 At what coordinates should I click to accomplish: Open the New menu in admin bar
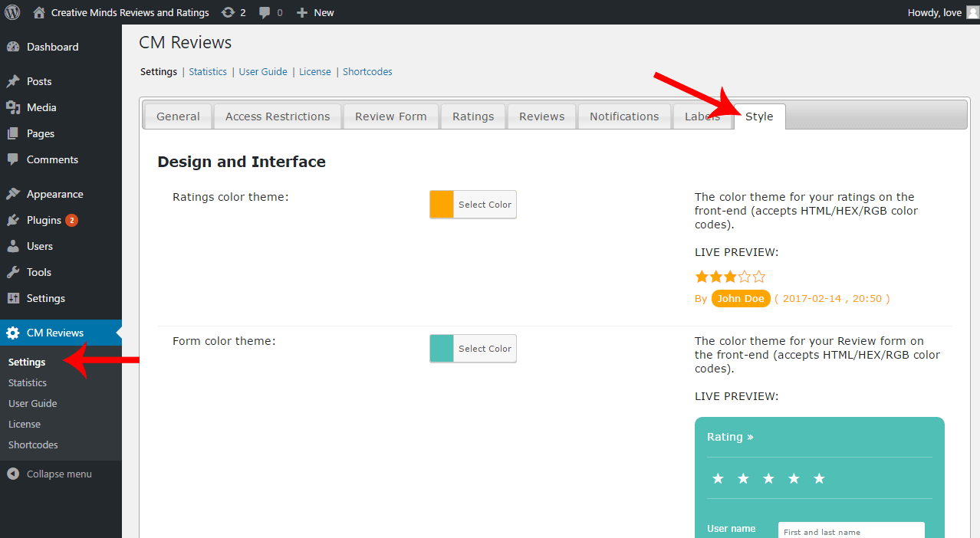[x=315, y=13]
